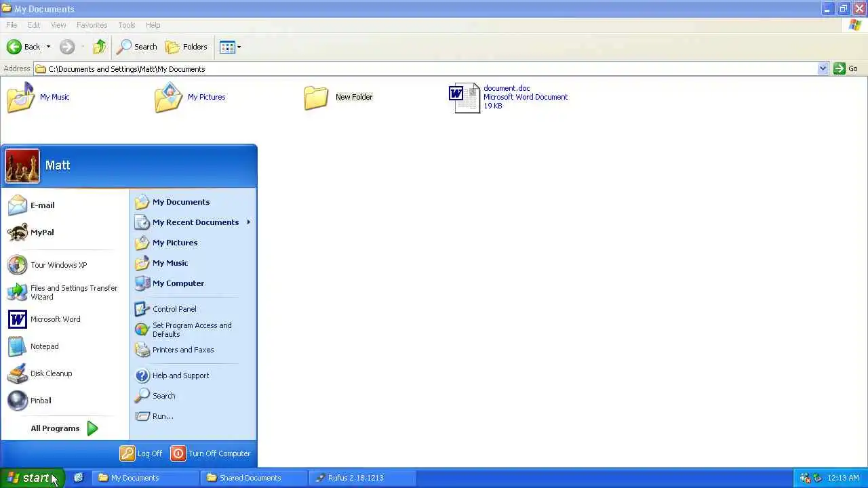Screen dimensions: 868x488
Task: Select document.doc Word file
Action: tap(509, 98)
